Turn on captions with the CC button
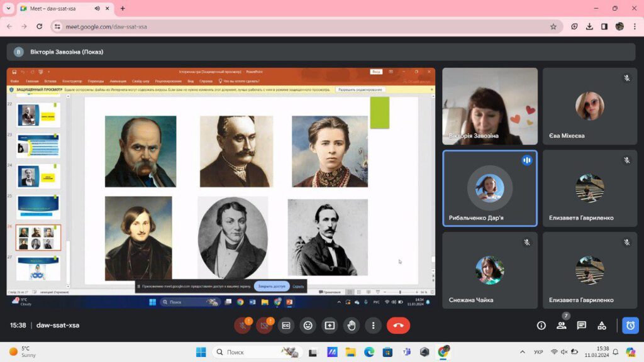644x362 pixels. click(286, 326)
